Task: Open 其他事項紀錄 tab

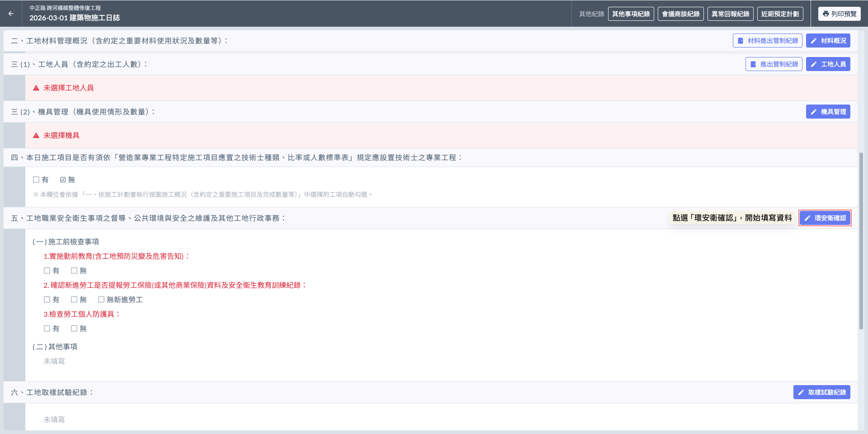Action: coord(631,14)
